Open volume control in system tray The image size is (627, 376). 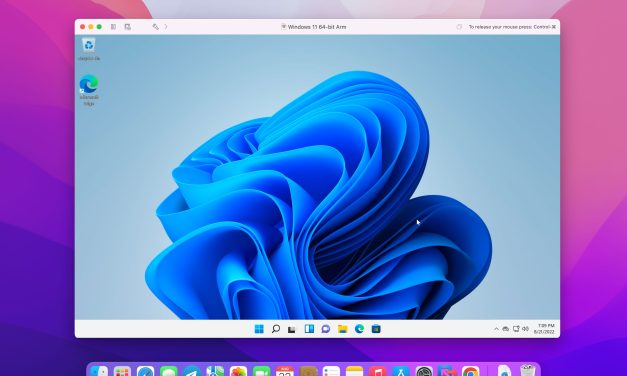pos(525,329)
